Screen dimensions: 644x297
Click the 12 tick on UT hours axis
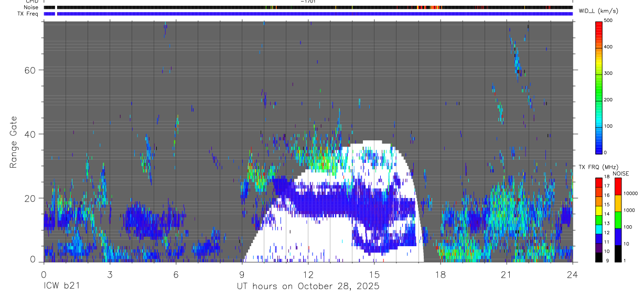pyautogui.click(x=308, y=274)
